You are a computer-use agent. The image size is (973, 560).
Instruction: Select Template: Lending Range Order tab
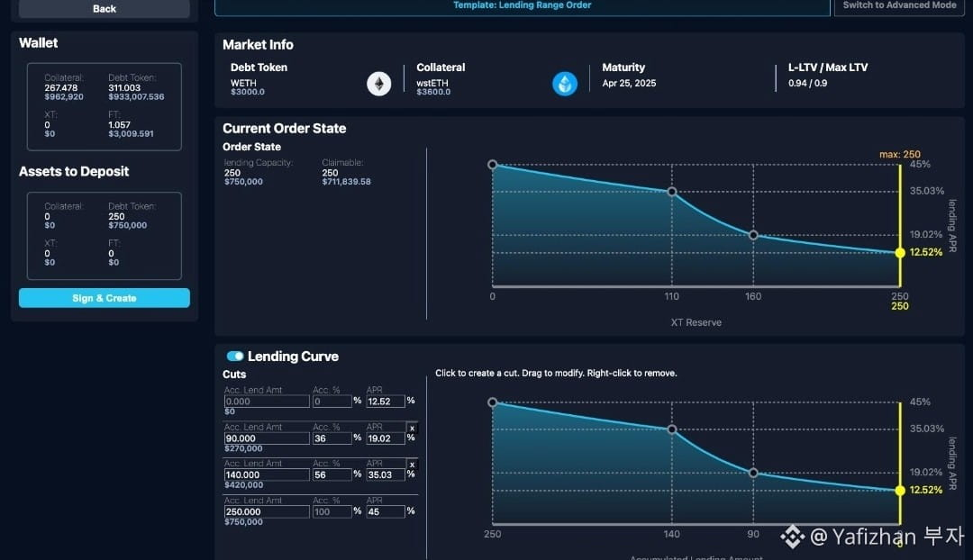coord(522,5)
